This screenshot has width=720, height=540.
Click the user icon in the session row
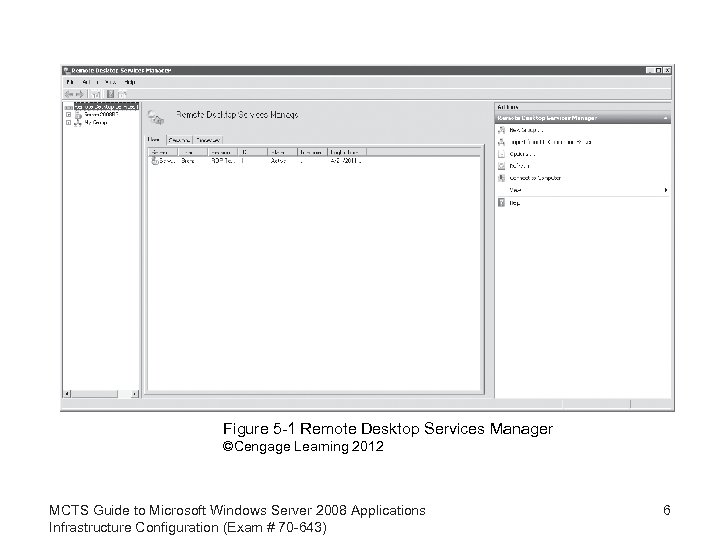[154, 161]
